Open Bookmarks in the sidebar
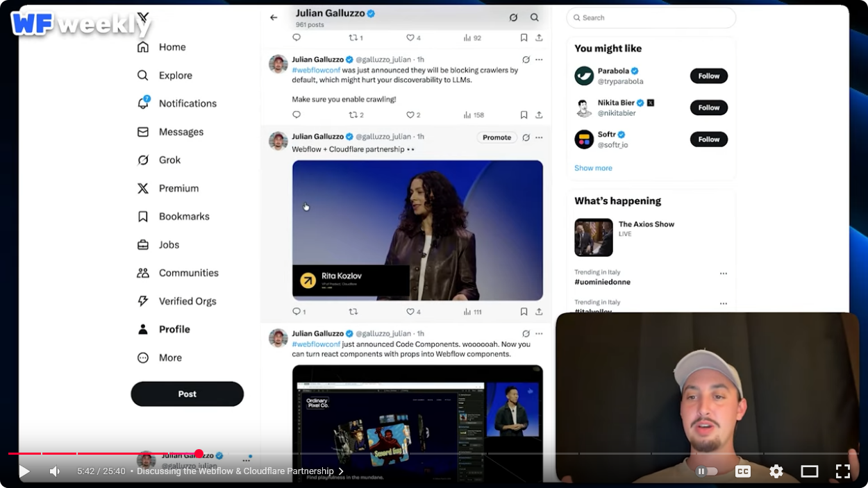Image resolution: width=868 pixels, height=488 pixels. click(173, 217)
